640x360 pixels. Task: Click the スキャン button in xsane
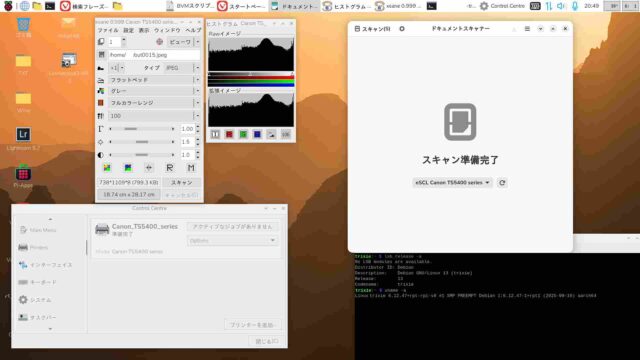[x=182, y=182]
